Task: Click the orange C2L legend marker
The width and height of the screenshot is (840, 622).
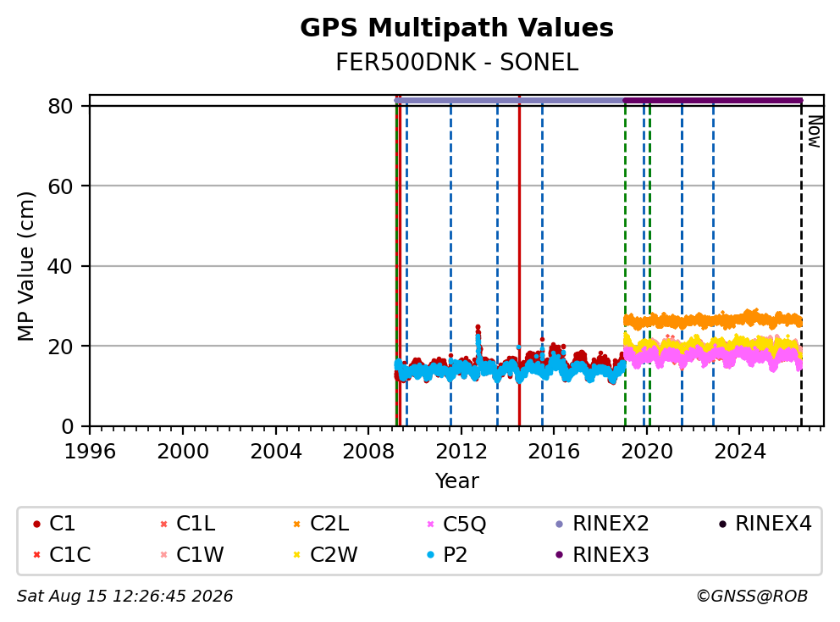Action: 296,524
